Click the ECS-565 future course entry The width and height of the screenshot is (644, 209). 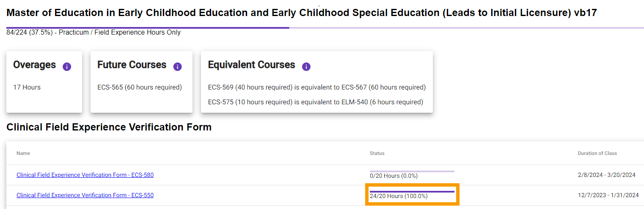pos(140,87)
